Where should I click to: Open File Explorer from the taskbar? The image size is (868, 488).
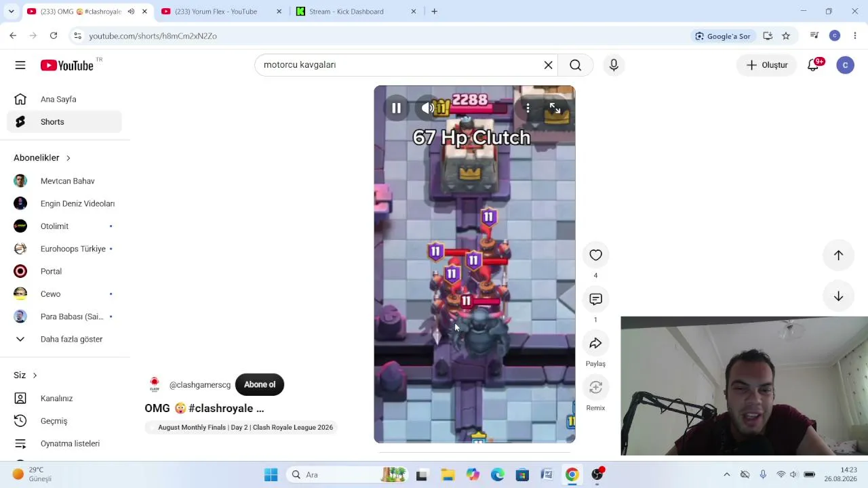pyautogui.click(x=447, y=474)
